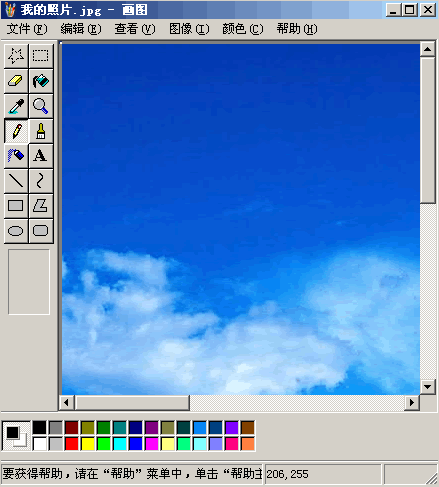Select the Free-Form Select tool
Viewport: 439px width, 487px height.
coord(16,56)
